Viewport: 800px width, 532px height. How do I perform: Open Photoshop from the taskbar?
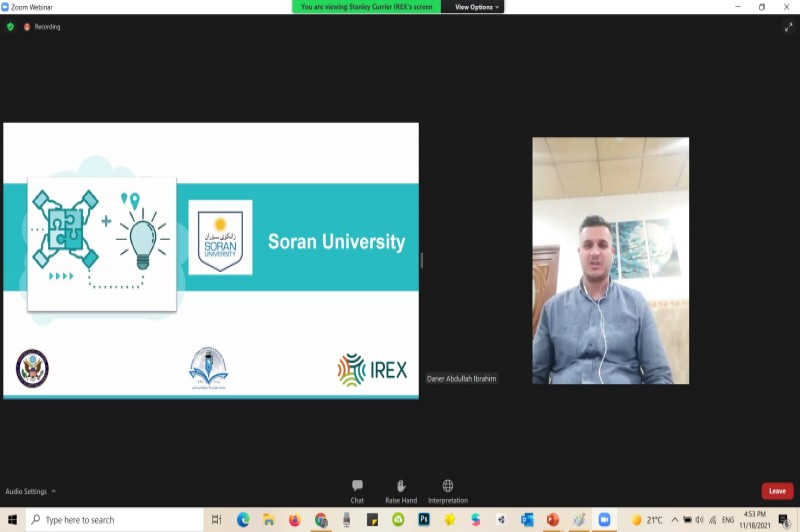[424, 520]
